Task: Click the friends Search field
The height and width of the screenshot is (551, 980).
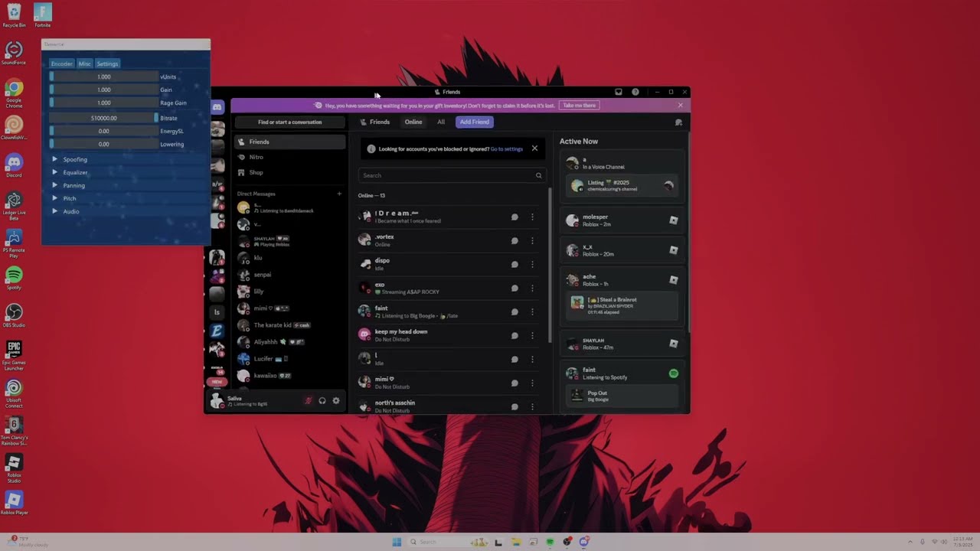Action: (x=451, y=175)
